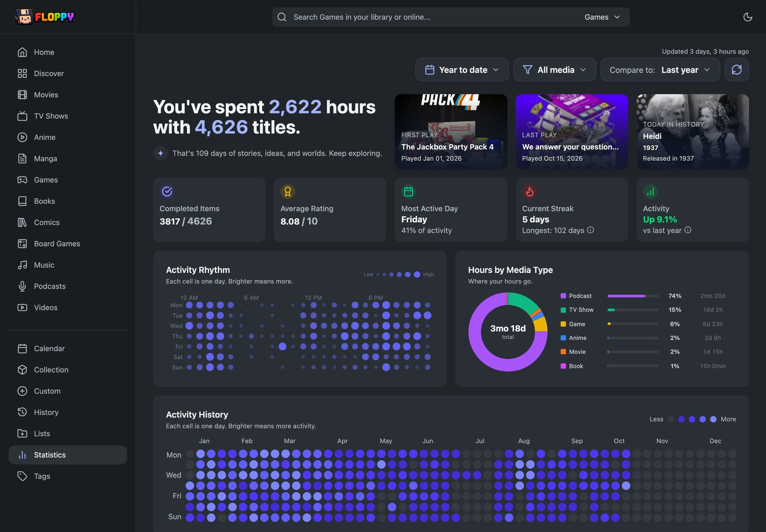Open Lists in sidebar

68,434
